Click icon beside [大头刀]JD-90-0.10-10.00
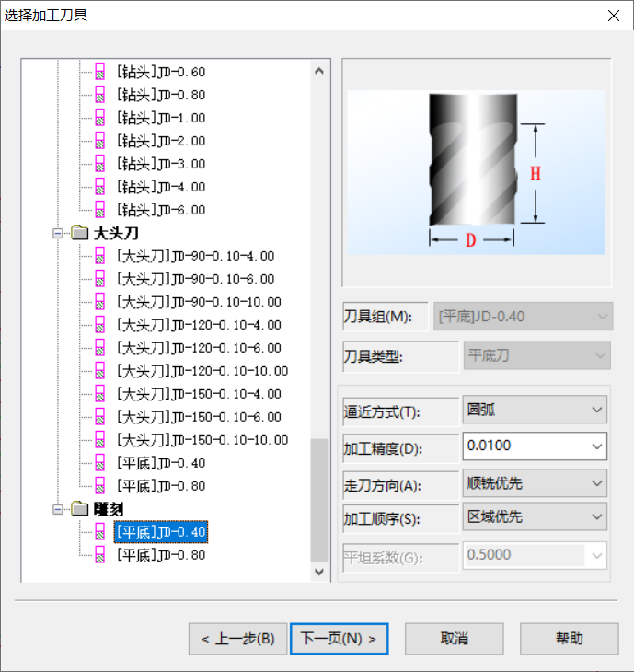This screenshot has height=672, width=634. point(99,302)
